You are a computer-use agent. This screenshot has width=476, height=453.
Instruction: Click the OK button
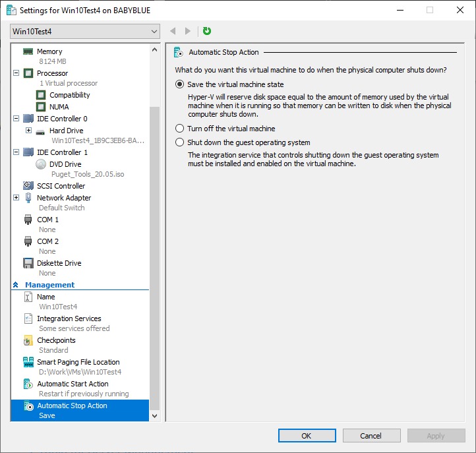pyautogui.click(x=307, y=436)
